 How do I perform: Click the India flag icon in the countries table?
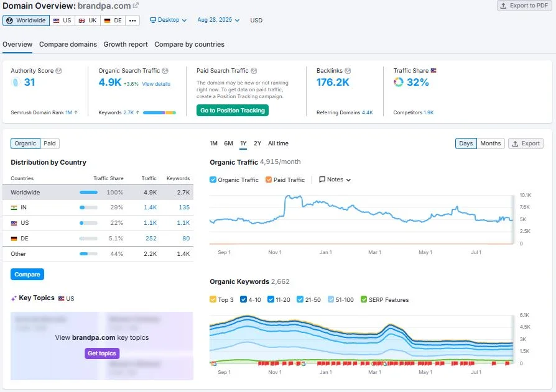point(14,207)
